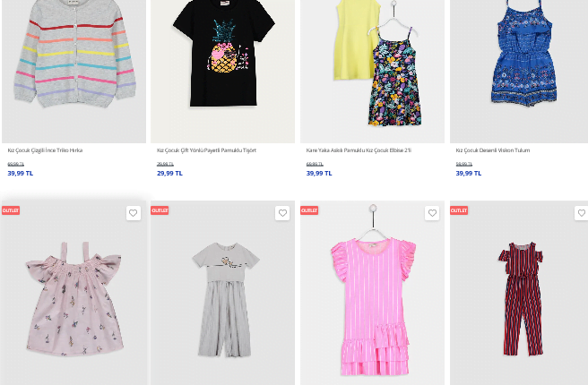Open the black pineapple t-shirt image
Image resolution: width=588 pixels, height=385 pixels.
(223, 71)
